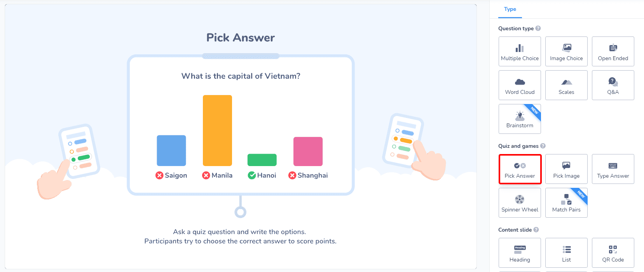
Task: Select the Type Answer quiz type
Action: pyautogui.click(x=613, y=169)
